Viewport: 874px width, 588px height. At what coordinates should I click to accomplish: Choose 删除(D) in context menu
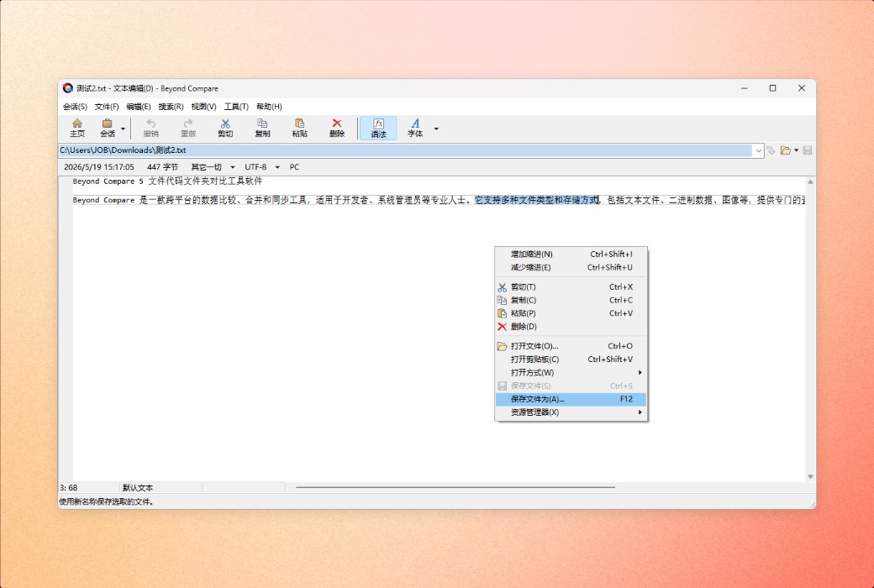tap(571, 327)
